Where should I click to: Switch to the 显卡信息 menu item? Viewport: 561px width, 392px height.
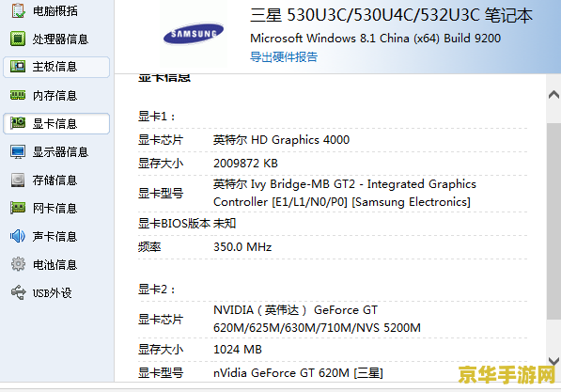56,124
